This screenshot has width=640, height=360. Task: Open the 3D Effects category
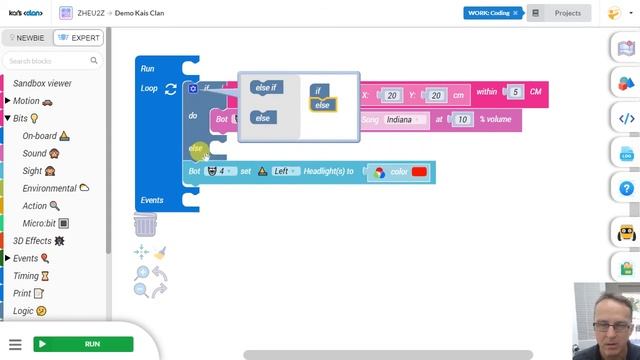38,241
